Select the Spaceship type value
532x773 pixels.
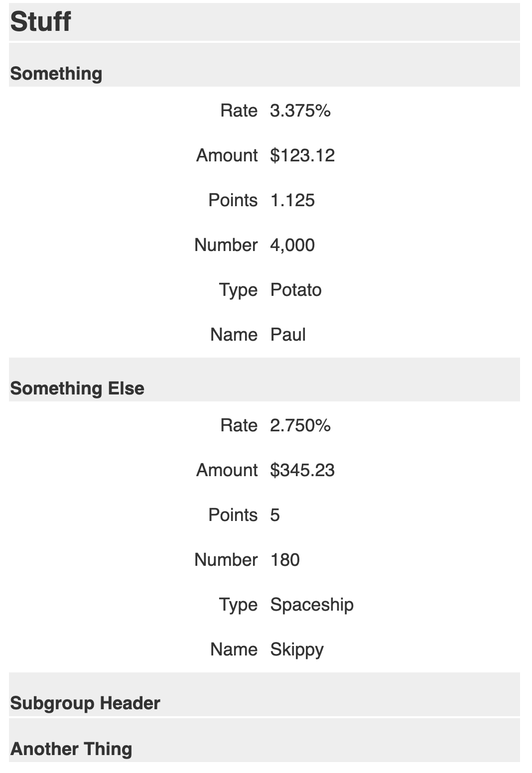pyautogui.click(x=312, y=605)
